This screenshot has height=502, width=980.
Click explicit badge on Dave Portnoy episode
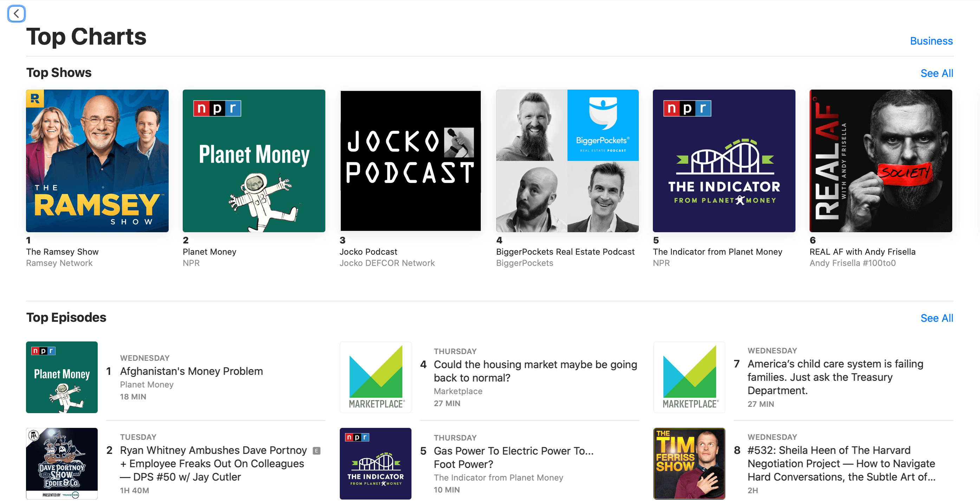point(317,451)
